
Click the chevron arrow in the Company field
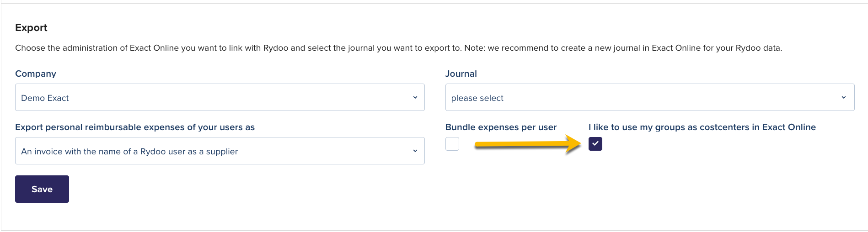coord(415,97)
